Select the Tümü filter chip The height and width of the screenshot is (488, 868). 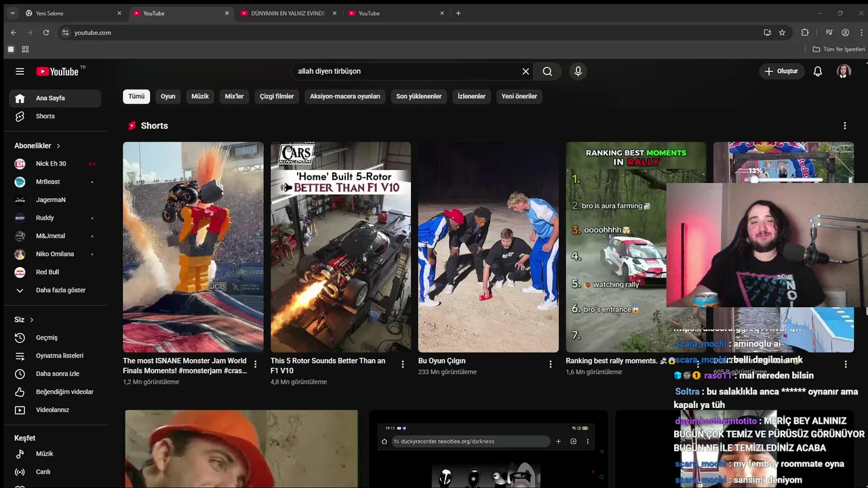point(136,96)
